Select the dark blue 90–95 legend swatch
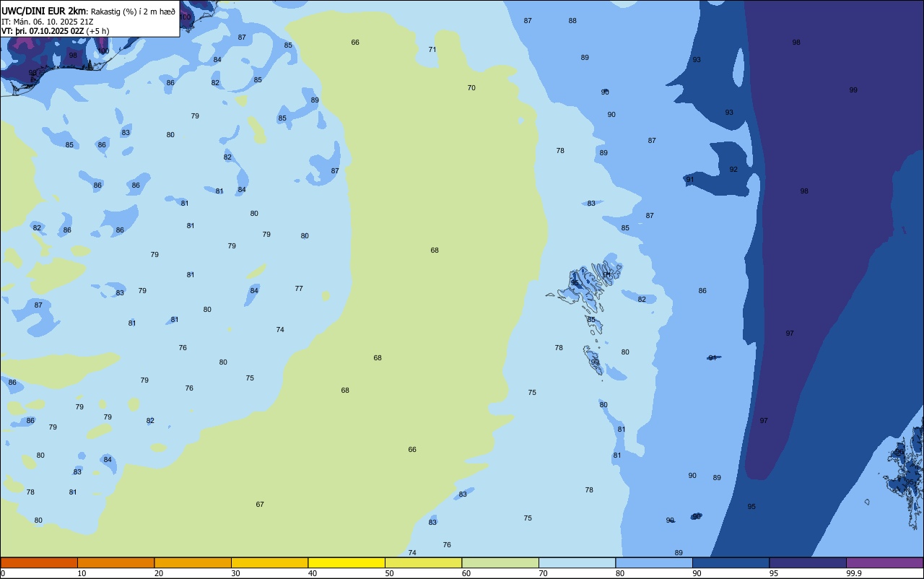The image size is (924, 579). tap(731, 562)
